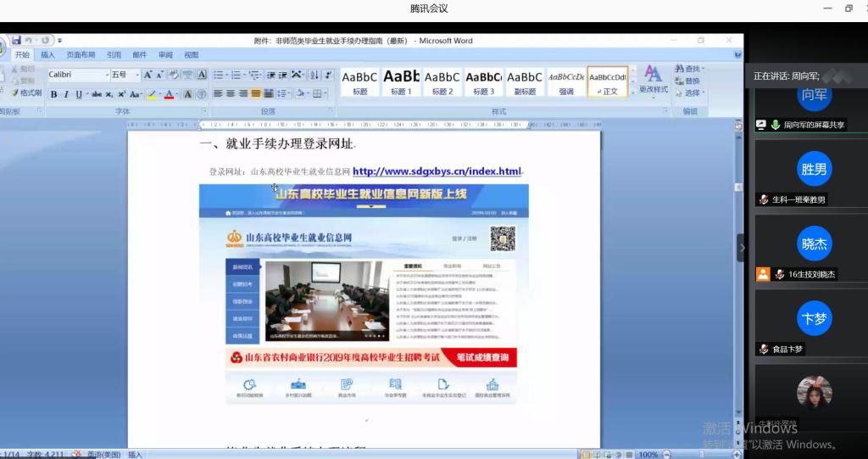
Task: Toggle Bold formatting
Action: pos(53,94)
